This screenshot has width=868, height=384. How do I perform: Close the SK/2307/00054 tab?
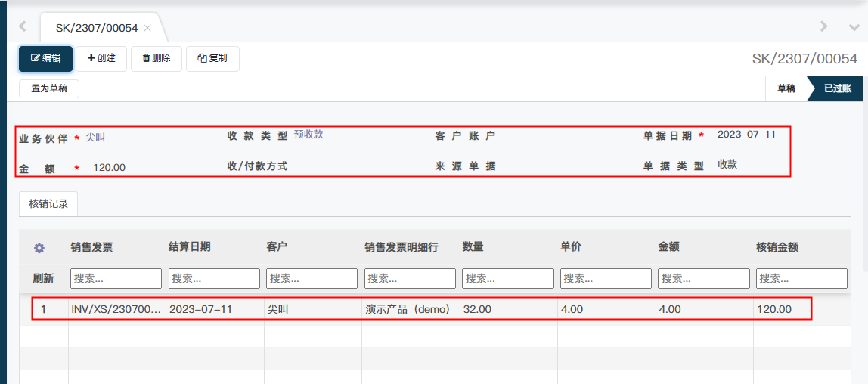[147, 28]
